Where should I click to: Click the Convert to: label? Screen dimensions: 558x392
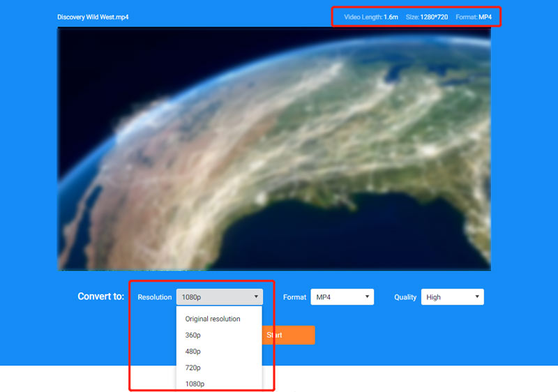coord(100,296)
